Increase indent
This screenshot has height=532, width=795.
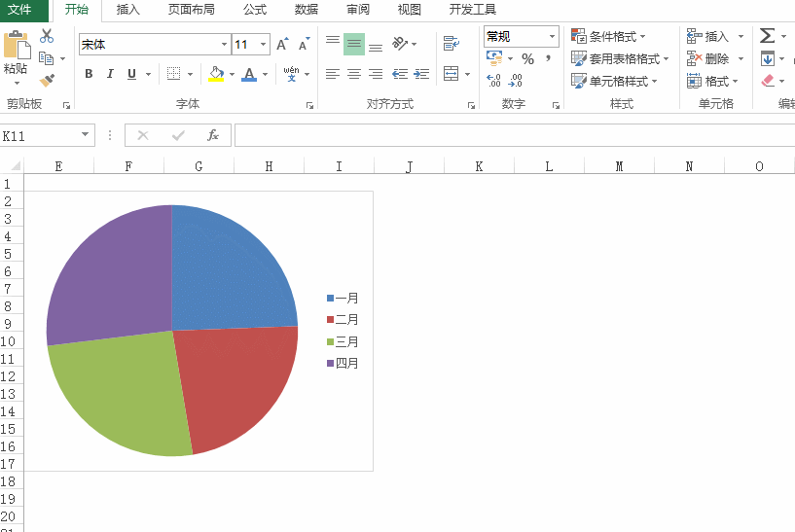click(422, 74)
